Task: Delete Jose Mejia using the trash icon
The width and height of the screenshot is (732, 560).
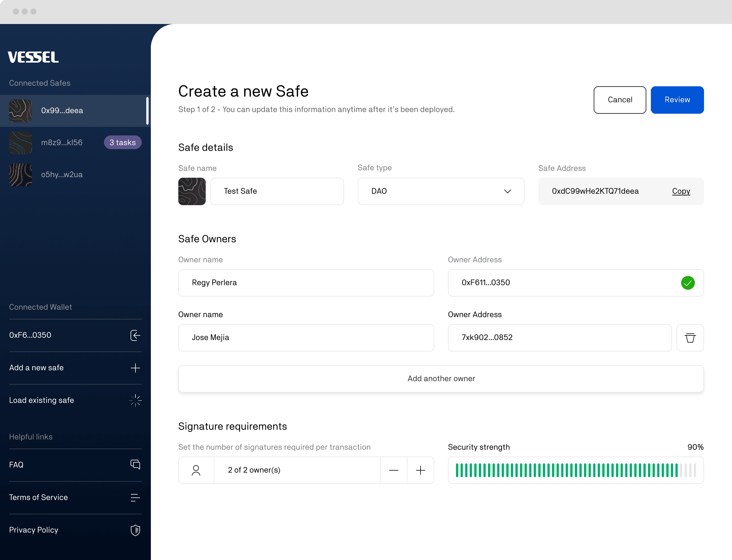Action: point(690,338)
